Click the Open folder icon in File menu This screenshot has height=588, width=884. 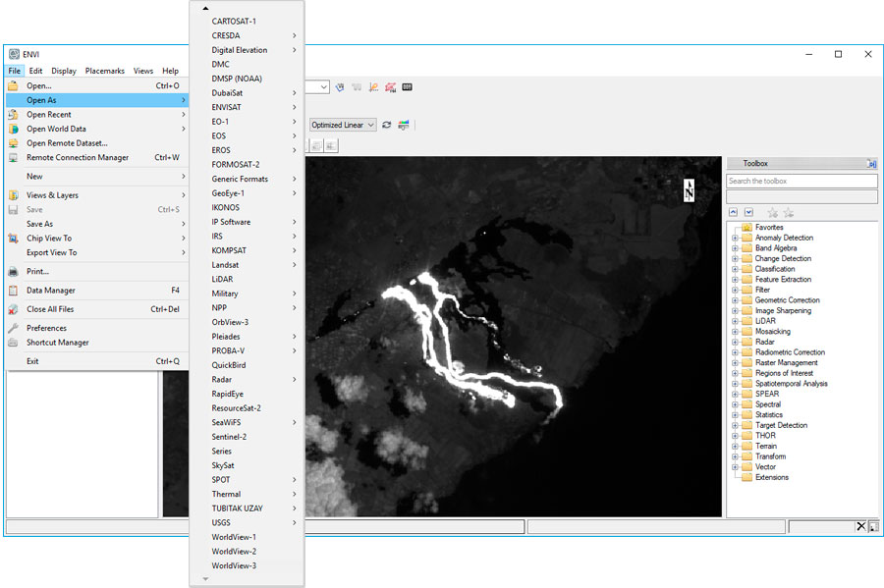pyautogui.click(x=13, y=86)
